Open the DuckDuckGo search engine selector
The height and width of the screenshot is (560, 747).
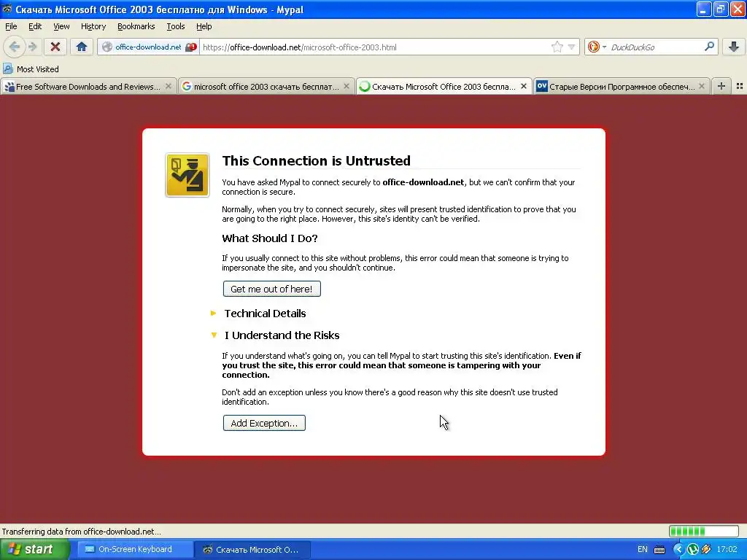click(597, 47)
